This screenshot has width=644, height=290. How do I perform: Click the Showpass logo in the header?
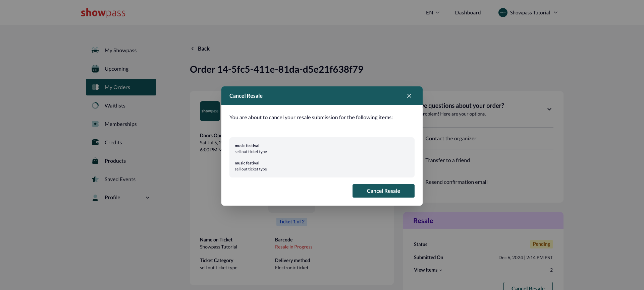[x=103, y=13]
